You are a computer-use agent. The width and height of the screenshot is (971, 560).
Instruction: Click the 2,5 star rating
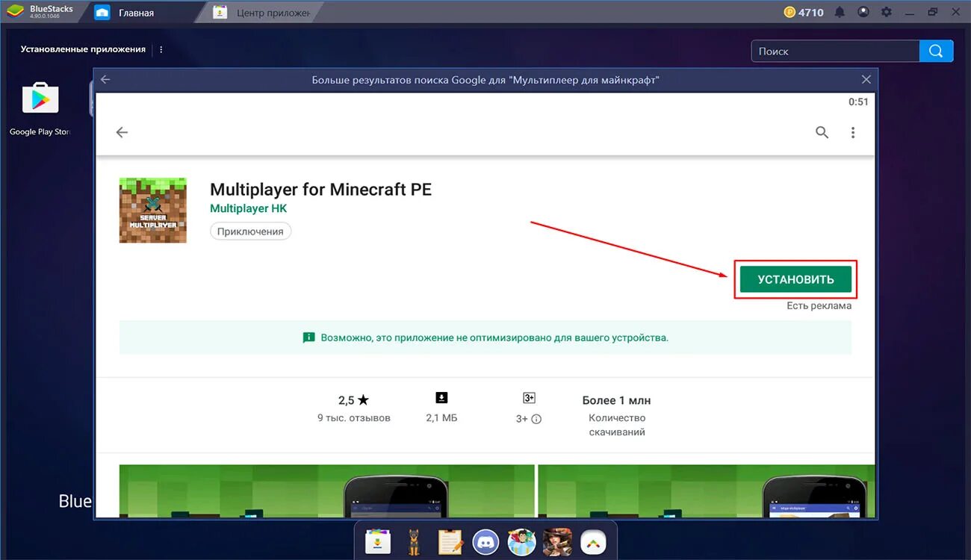[353, 400]
